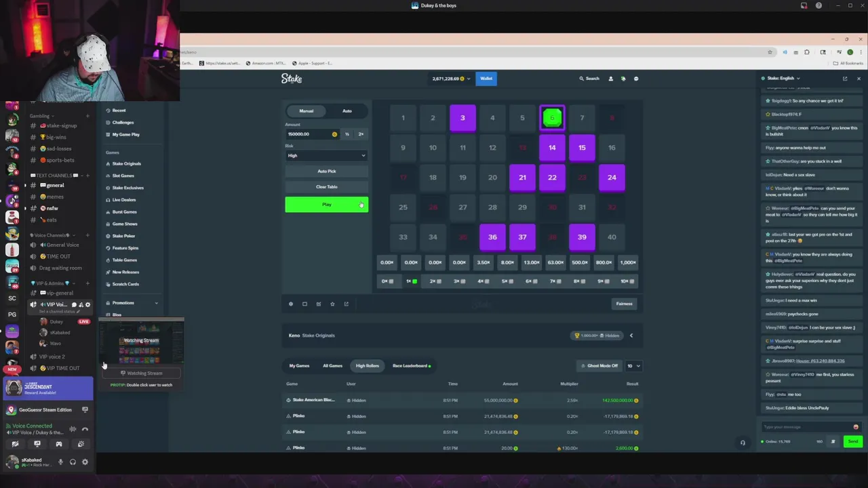The height and width of the screenshot is (488, 868).
Task: Open VIP Voice channel settings gear
Action: 87,305
